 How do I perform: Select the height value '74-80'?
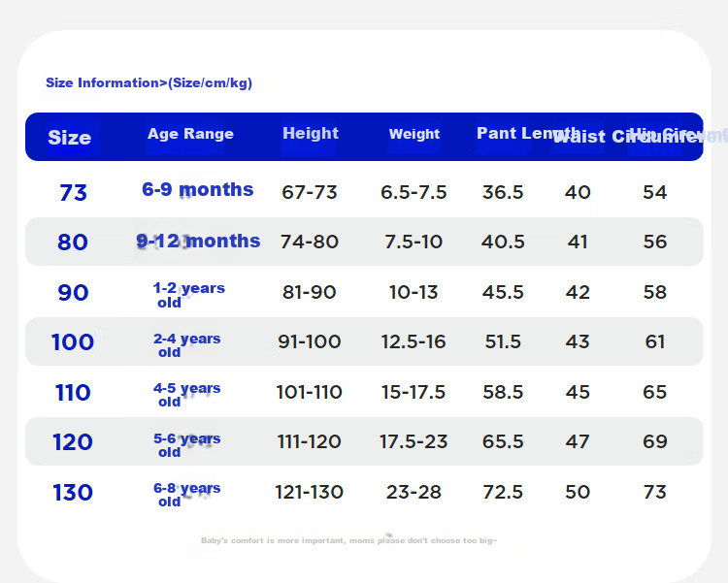point(310,242)
